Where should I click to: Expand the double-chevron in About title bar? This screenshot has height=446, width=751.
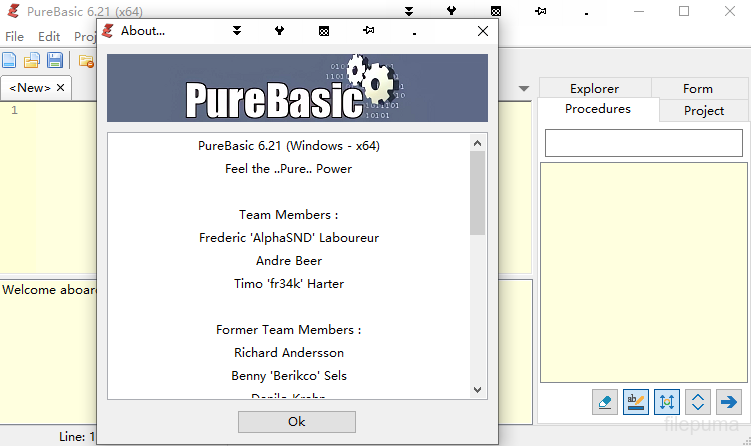(237, 31)
